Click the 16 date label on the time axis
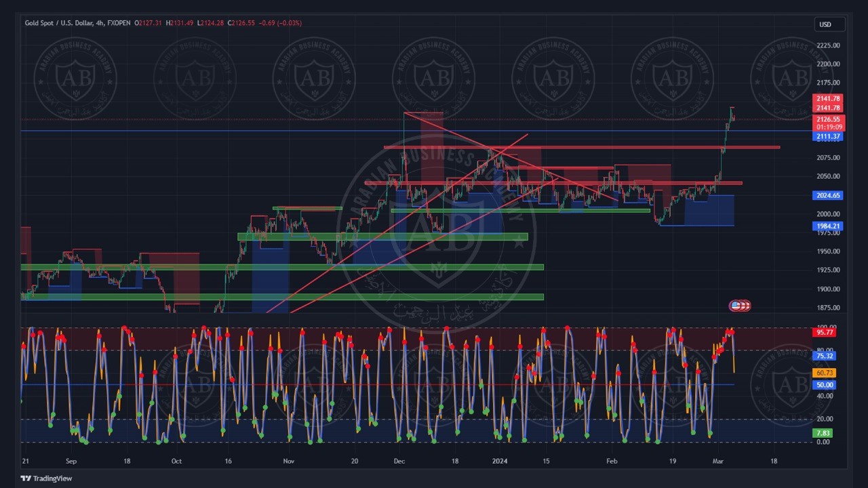Image resolution: width=868 pixels, height=488 pixels. tap(228, 461)
